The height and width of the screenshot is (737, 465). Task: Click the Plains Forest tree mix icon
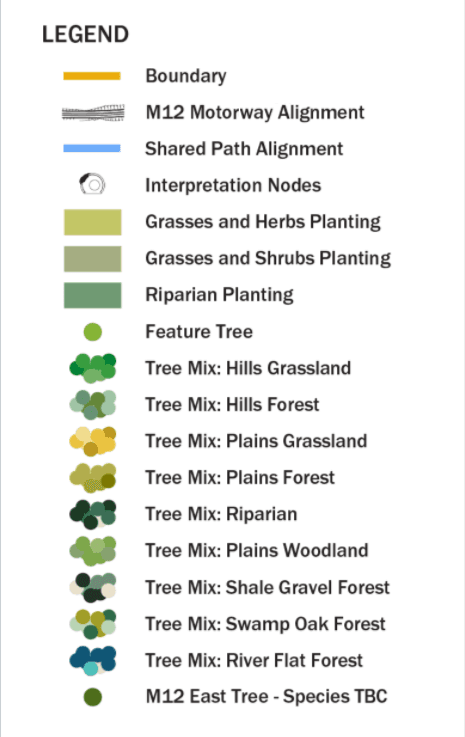93,478
